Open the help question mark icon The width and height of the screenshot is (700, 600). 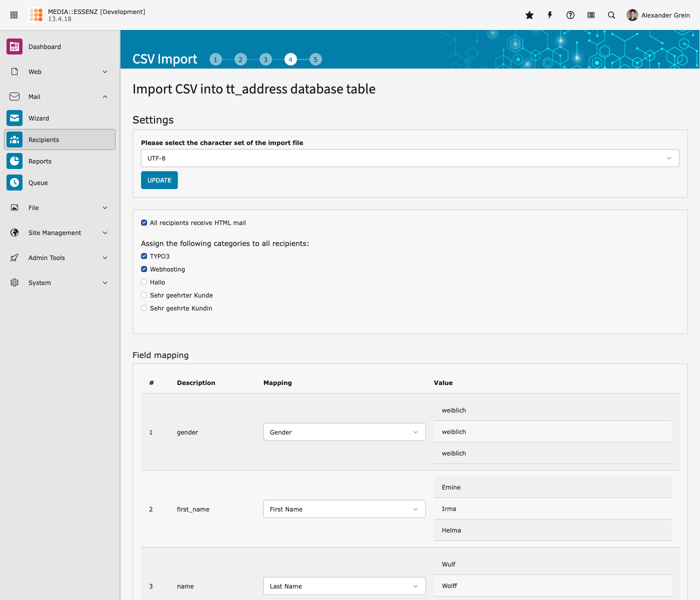coord(570,15)
